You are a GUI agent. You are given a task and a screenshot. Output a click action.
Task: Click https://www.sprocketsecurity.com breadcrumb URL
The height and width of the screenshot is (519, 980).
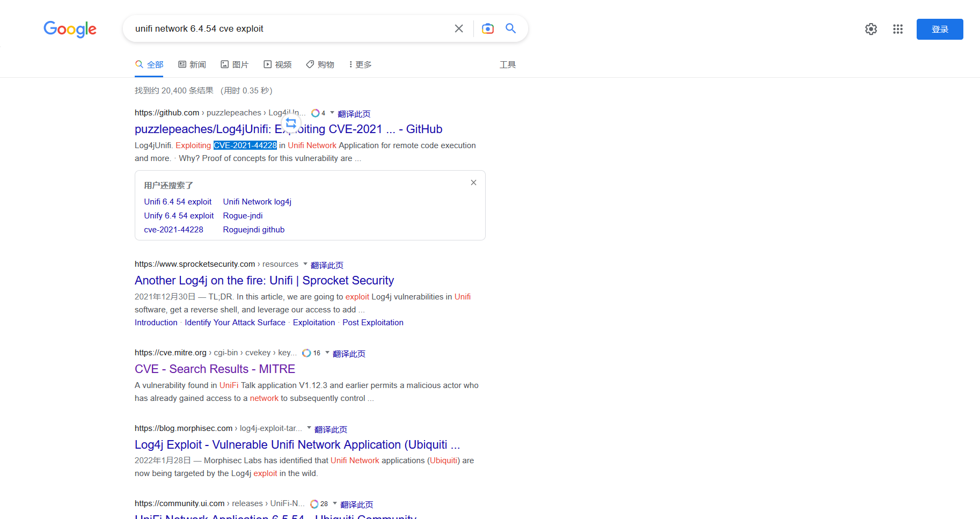click(x=195, y=264)
